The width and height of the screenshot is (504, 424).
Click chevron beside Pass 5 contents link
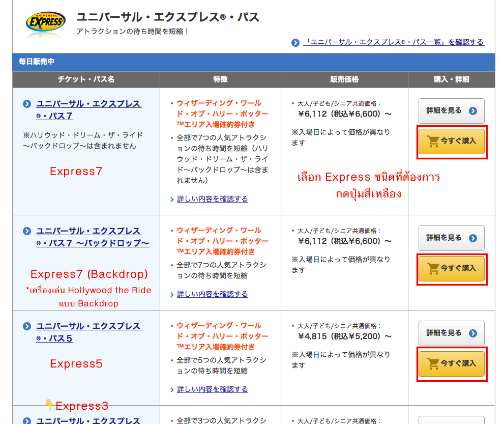pos(172,390)
